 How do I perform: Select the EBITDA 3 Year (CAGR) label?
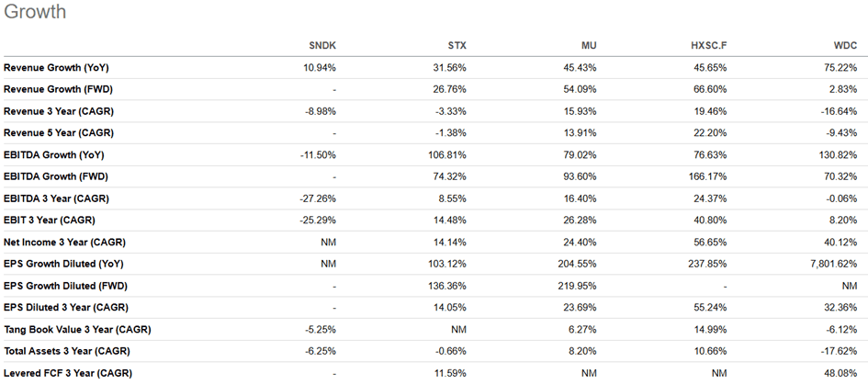point(57,198)
